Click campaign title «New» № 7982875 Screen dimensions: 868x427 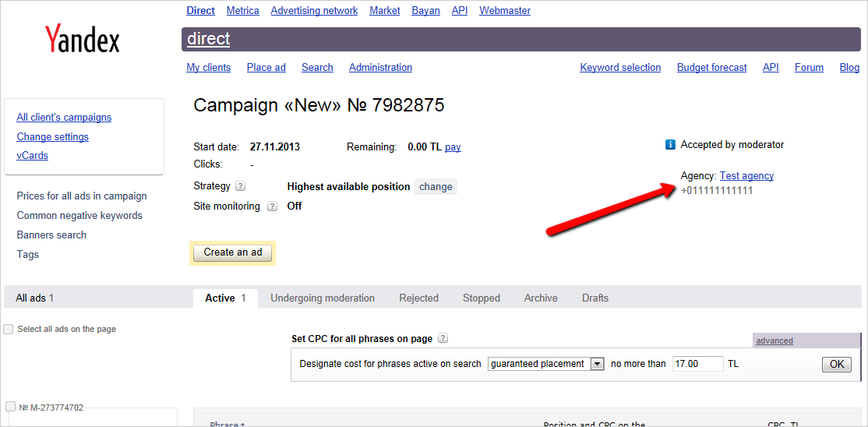click(319, 105)
